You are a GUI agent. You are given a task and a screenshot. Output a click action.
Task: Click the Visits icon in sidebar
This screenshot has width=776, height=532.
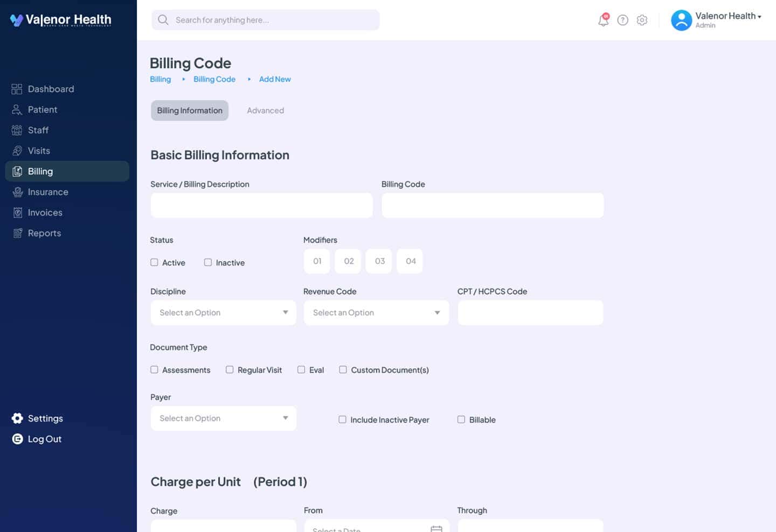click(x=17, y=151)
